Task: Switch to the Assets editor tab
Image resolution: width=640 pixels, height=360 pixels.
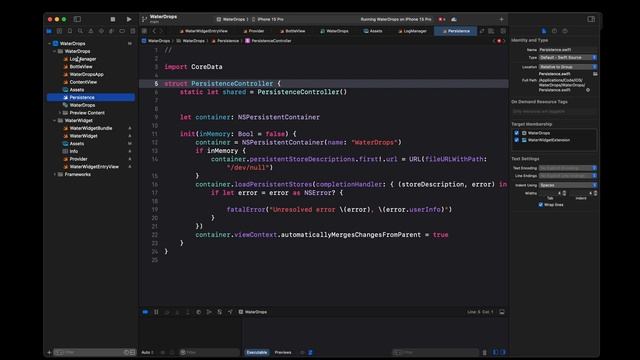Action: point(373,31)
